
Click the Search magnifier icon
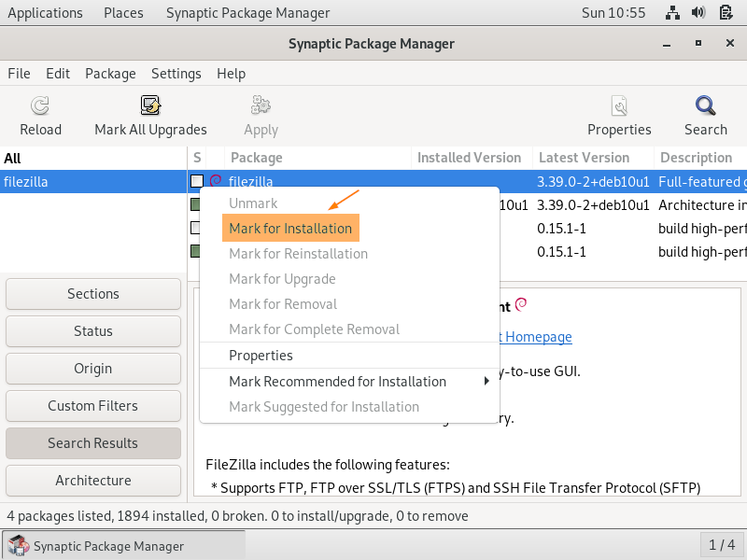(705, 105)
